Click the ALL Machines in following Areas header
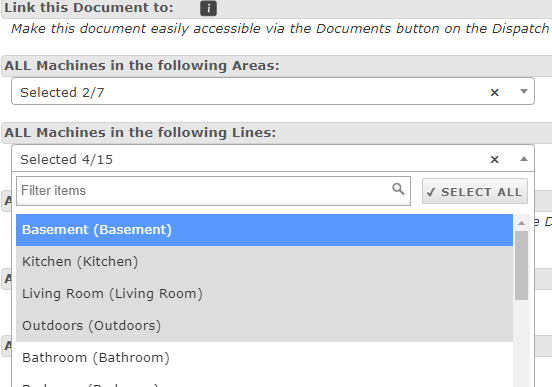This screenshot has width=552, height=387. click(x=142, y=65)
